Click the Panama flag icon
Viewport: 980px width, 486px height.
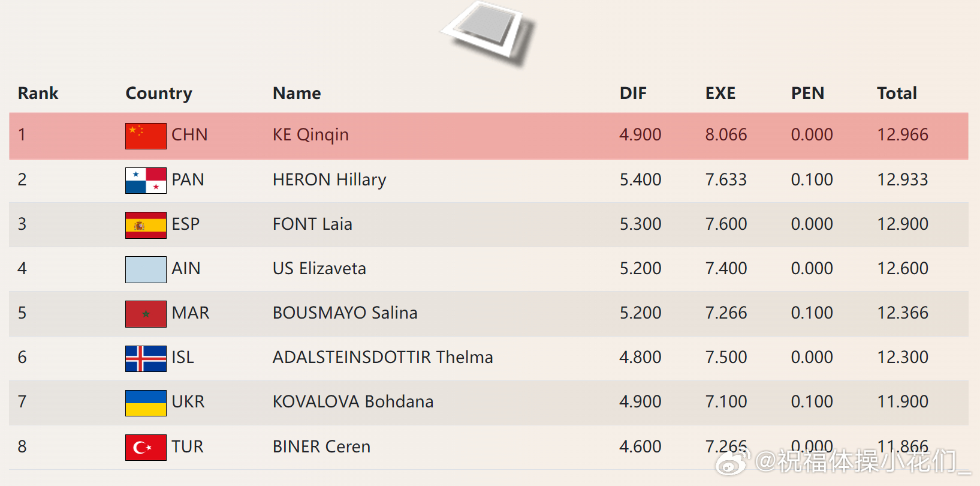click(146, 180)
